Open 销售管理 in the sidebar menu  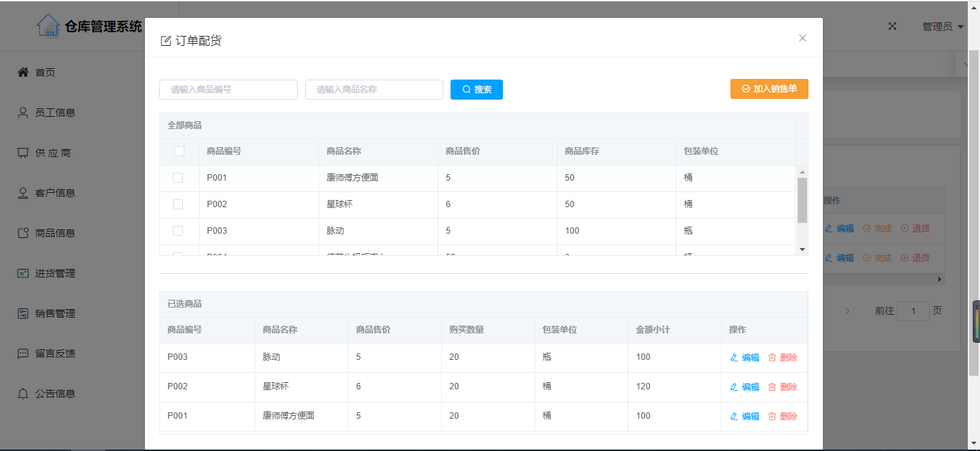click(55, 313)
